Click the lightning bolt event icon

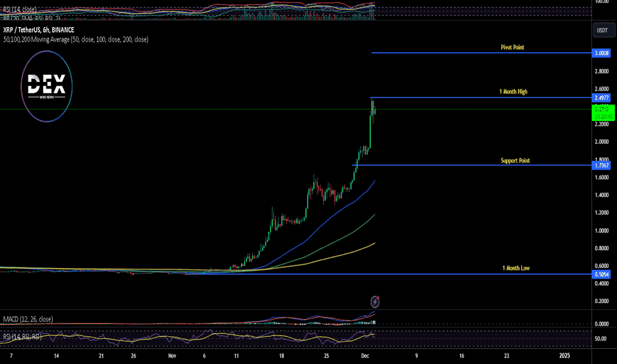(375, 302)
